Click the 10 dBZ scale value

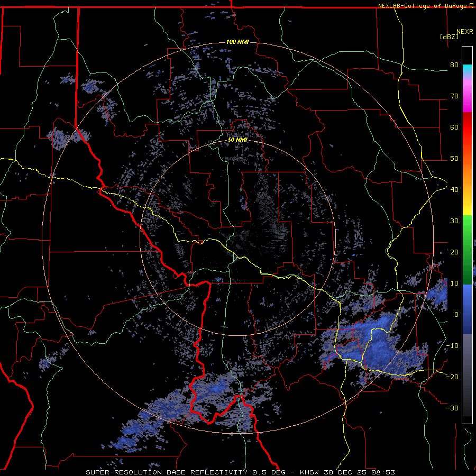(x=454, y=283)
